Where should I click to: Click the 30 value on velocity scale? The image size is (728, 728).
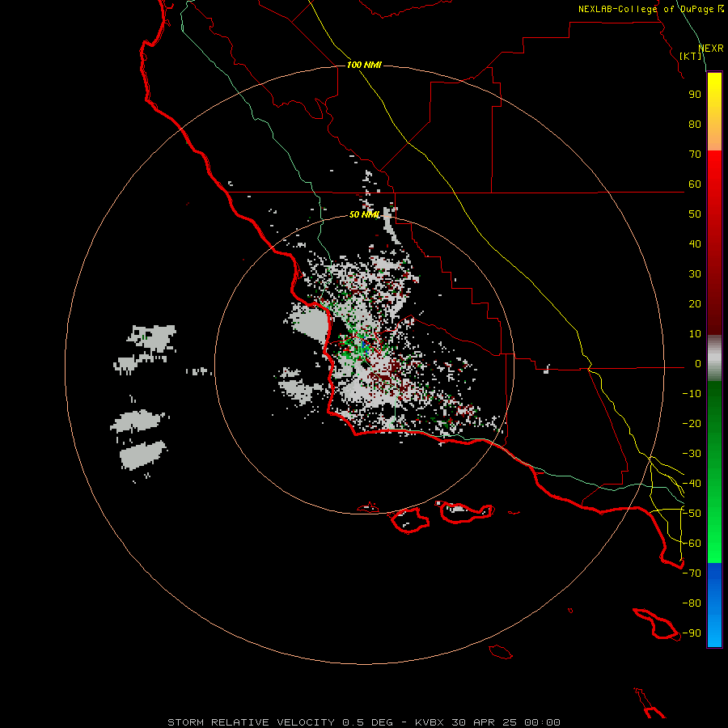(695, 274)
